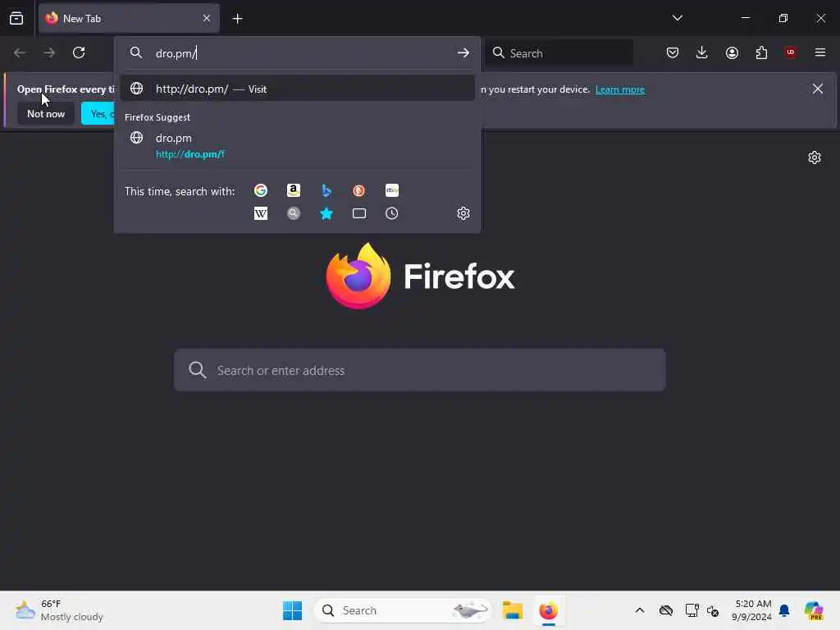Click the Firefox taskbar icon

point(548,610)
